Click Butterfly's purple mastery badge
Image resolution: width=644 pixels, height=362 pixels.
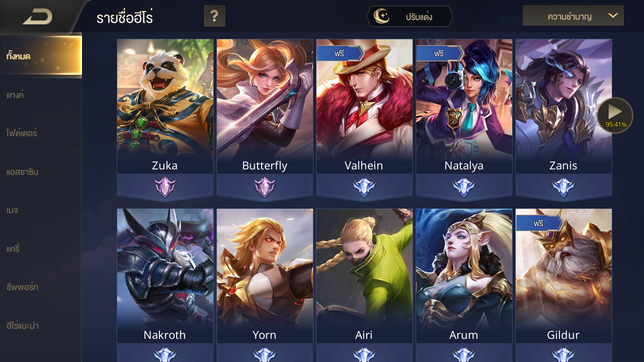tap(265, 188)
